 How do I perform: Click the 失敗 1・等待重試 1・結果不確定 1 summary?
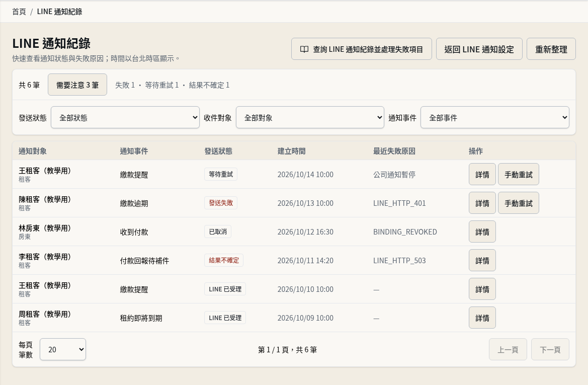[172, 85]
